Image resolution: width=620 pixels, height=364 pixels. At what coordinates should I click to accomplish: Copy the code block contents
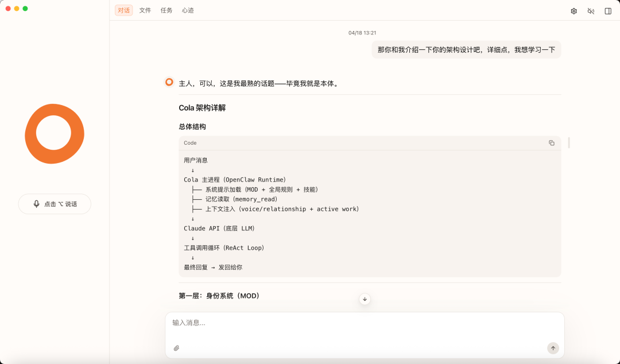click(x=552, y=143)
